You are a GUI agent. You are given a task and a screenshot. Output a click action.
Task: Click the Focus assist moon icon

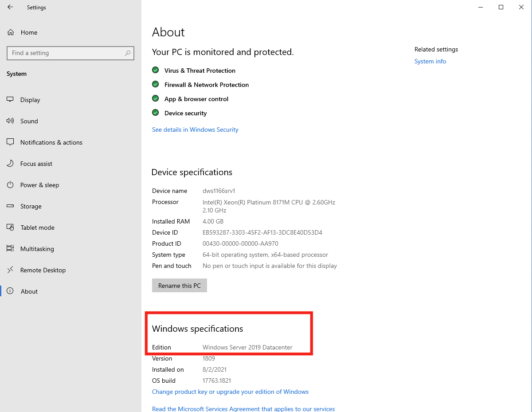10,164
